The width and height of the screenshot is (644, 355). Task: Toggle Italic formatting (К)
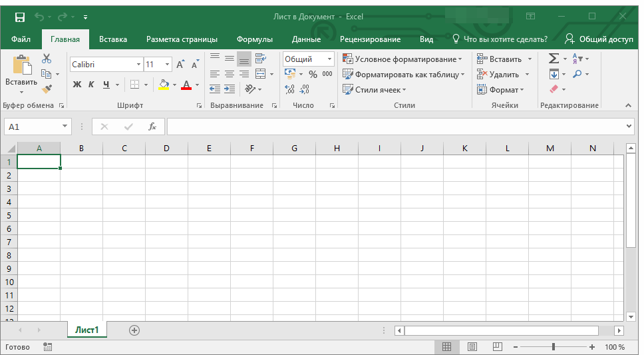[91, 85]
